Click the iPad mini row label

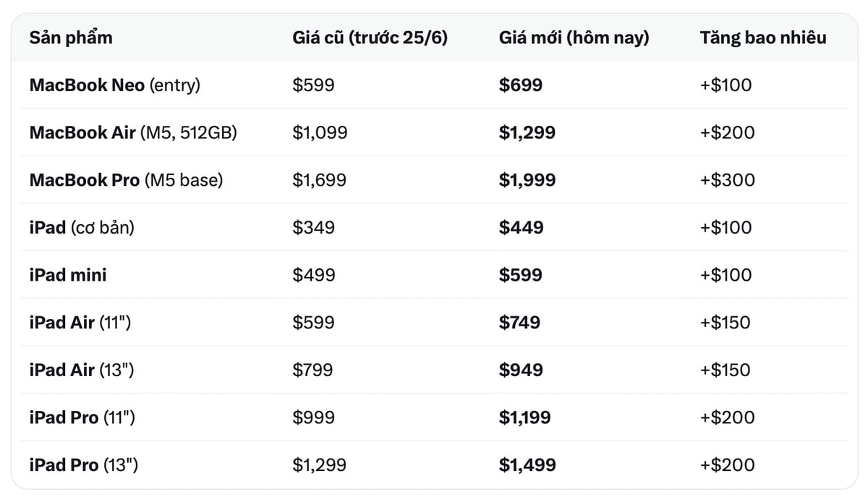point(68,275)
